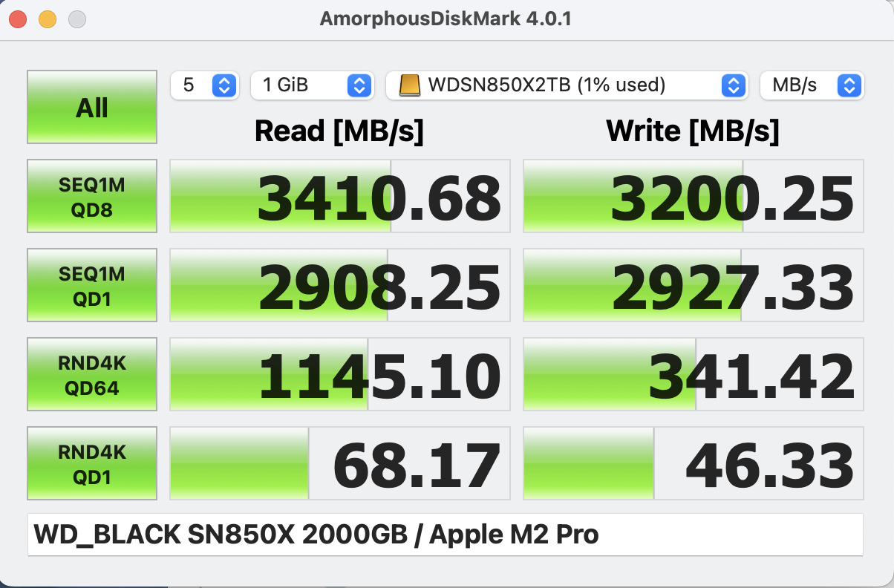Select the 46.33 RND4K QD1 write result
Screen dimensions: 894x588
pyautogui.click(x=694, y=463)
